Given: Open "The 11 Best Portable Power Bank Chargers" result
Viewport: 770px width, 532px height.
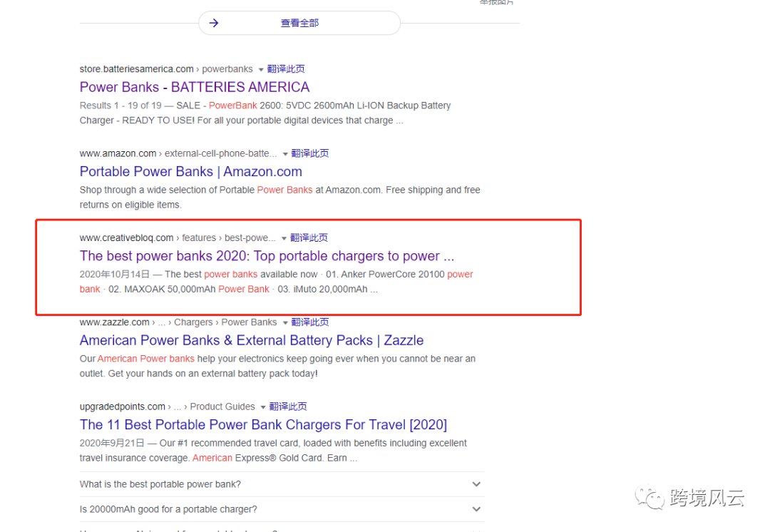Looking at the screenshot, I should [x=263, y=425].
